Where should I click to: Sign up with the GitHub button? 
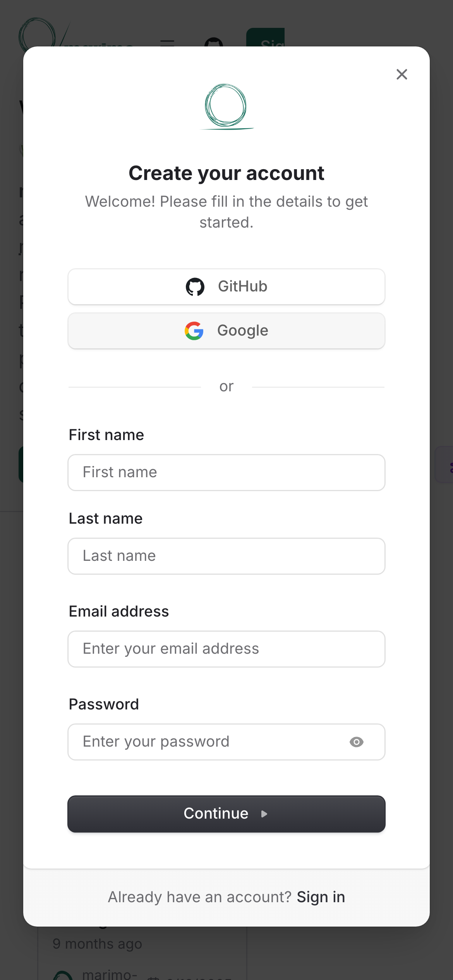pyautogui.click(x=226, y=287)
